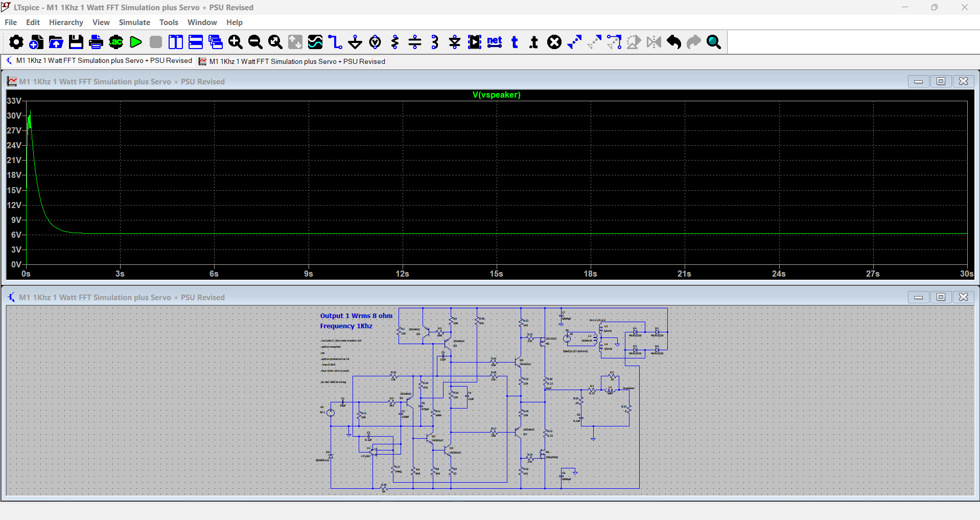980x520 pixels.
Task: Open the Tools menu
Action: click(x=169, y=22)
